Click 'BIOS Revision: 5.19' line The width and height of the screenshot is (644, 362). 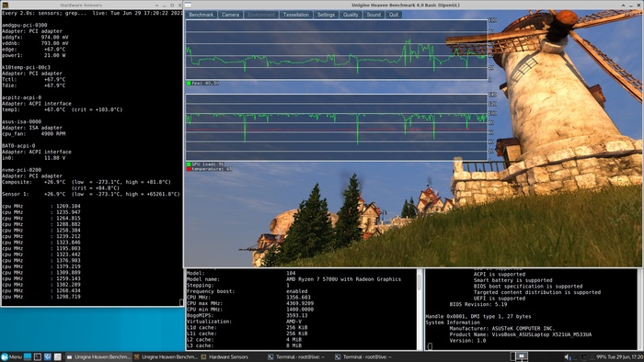click(x=478, y=305)
